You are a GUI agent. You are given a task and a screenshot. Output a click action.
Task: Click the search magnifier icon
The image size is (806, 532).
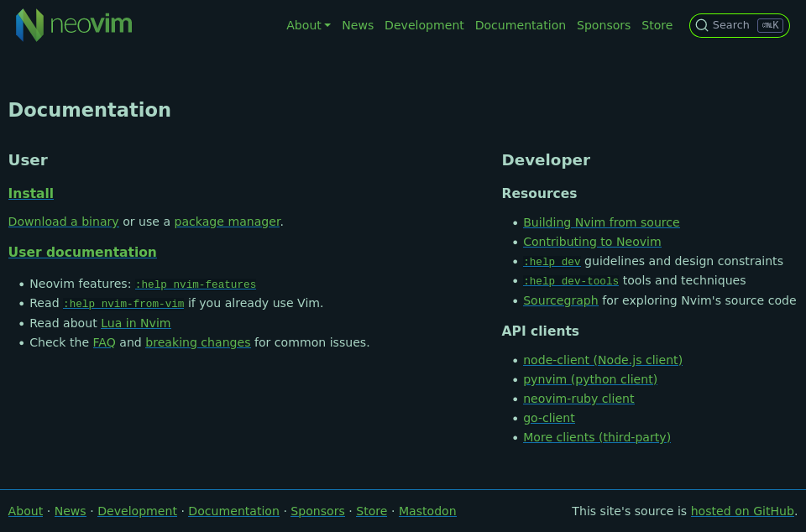702,25
